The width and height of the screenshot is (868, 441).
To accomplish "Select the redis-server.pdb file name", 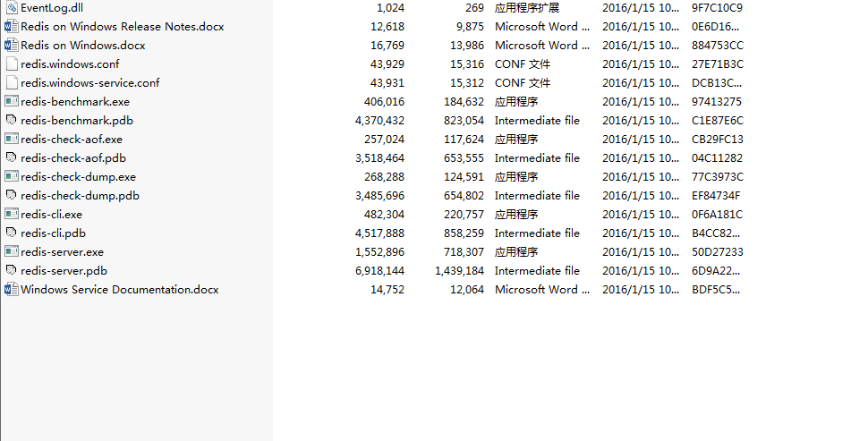I will tap(64, 270).
